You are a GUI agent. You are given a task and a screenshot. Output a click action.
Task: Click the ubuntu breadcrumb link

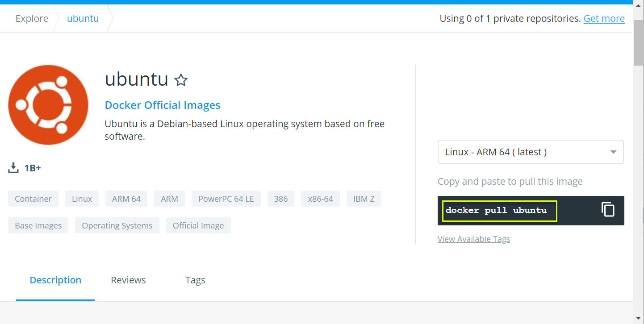(83, 19)
